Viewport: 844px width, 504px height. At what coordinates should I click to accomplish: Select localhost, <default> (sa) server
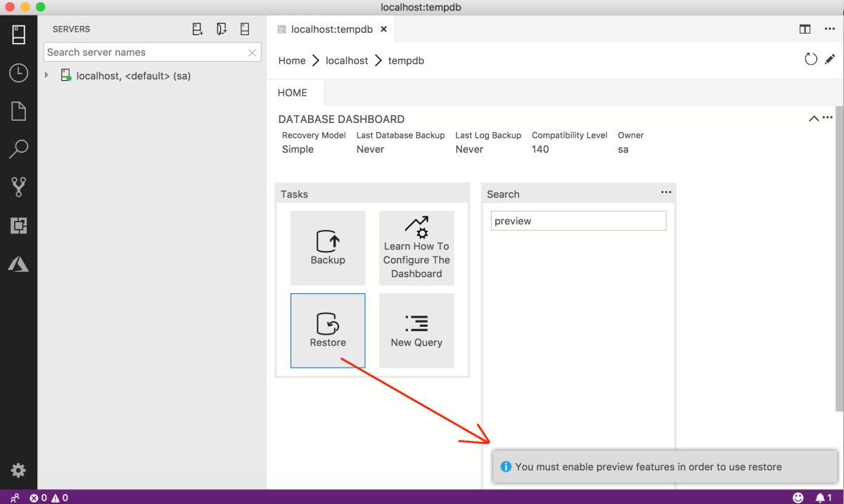[134, 76]
